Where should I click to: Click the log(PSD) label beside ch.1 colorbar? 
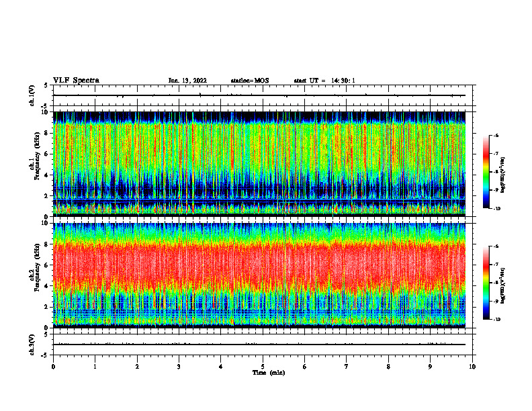point(503,175)
